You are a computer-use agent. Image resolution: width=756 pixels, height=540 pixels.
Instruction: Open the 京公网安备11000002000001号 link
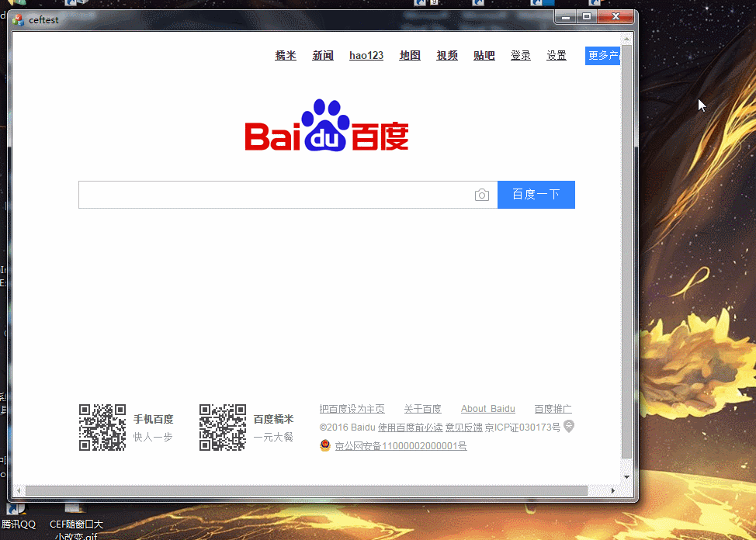tap(401, 446)
